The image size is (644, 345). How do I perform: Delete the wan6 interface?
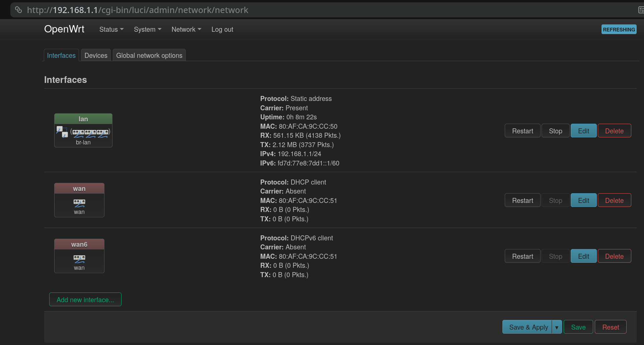point(614,256)
